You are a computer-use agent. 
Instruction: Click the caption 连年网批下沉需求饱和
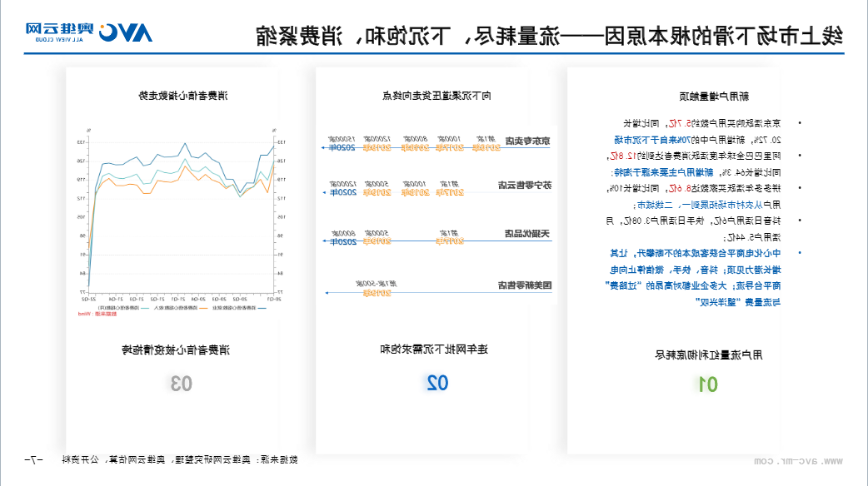tap(434, 349)
